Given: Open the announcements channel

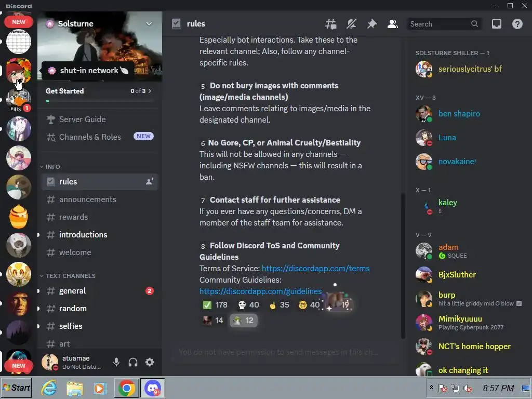Looking at the screenshot, I should [x=99, y=199].
